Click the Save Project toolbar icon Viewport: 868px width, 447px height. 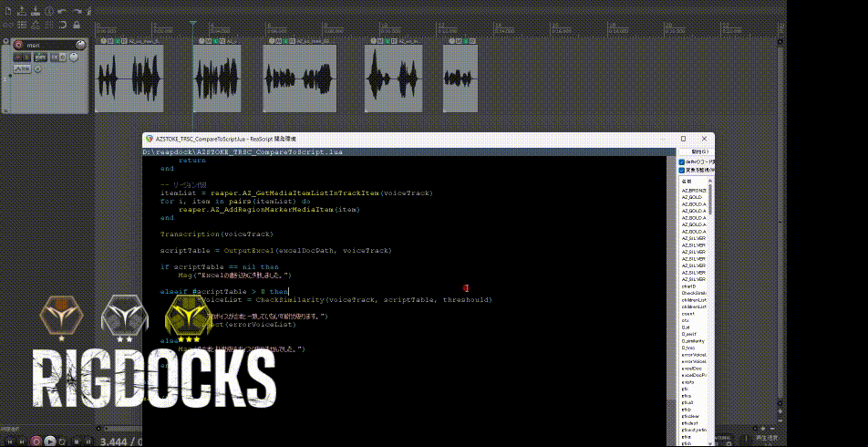36,11
